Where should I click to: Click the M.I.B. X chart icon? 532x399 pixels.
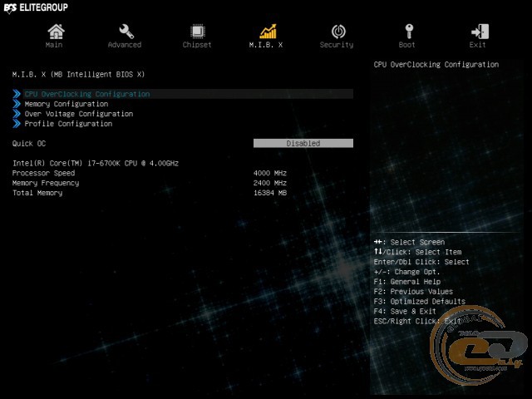click(x=268, y=32)
